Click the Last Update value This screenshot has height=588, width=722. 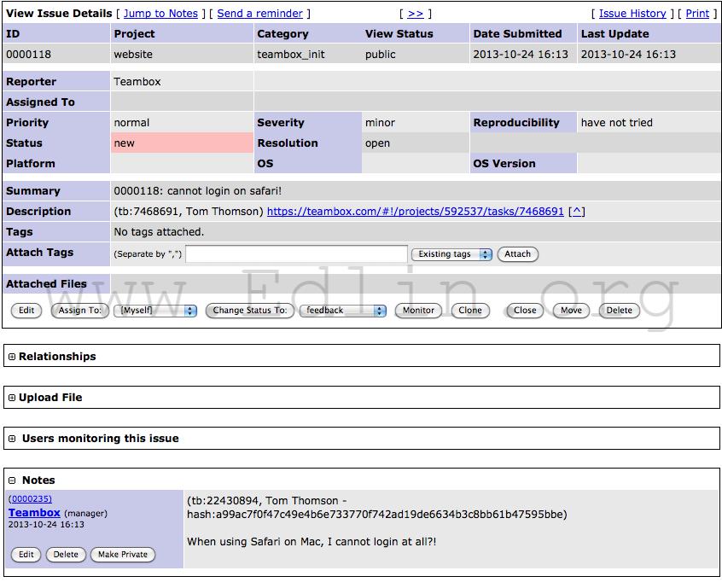pos(628,55)
